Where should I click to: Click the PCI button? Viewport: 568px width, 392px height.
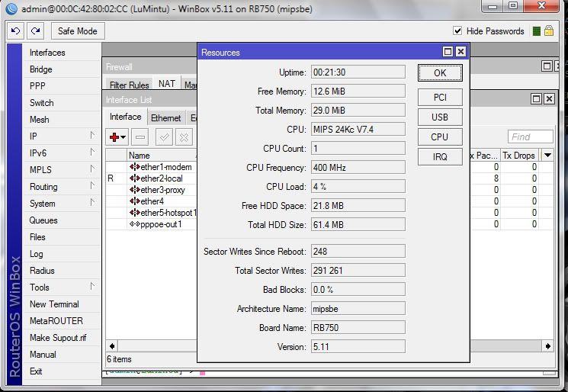click(x=440, y=98)
